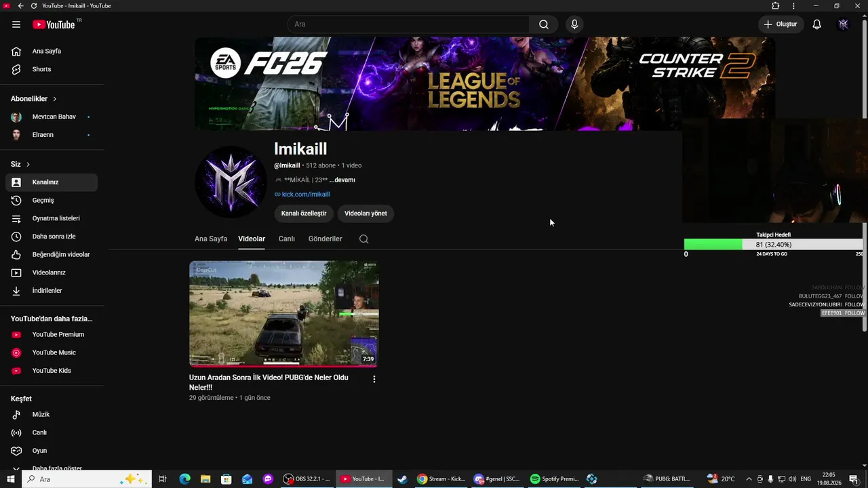This screenshot has height=488, width=868.
Task: Open the Mevtcan Bahav subscription
Action: (x=52, y=117)
